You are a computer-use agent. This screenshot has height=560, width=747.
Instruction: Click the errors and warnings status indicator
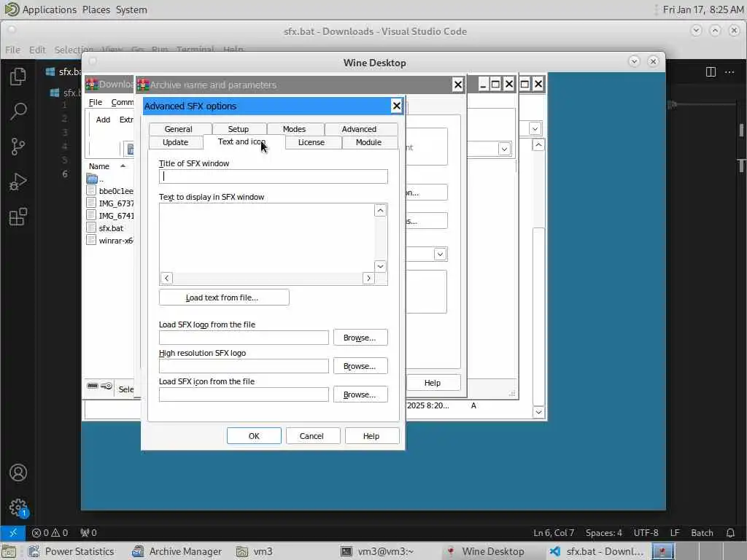[x=50, y=533]
